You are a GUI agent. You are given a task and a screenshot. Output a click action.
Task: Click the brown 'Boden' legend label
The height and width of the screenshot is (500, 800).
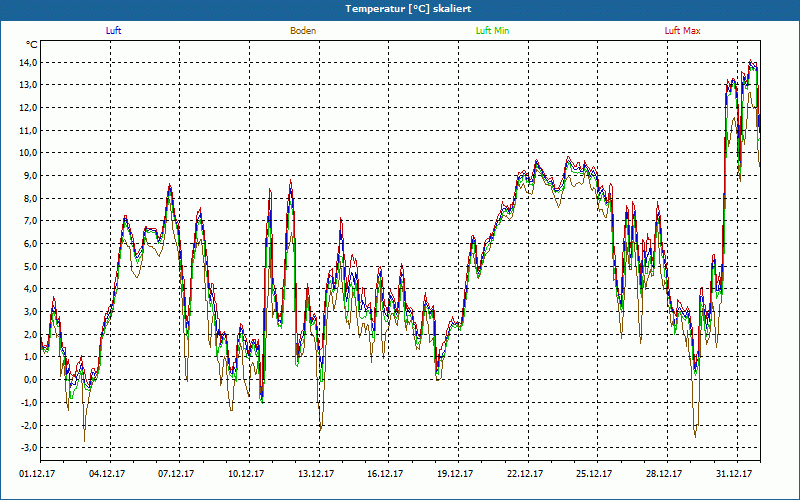pyautogui.click(x=303, y=31)
